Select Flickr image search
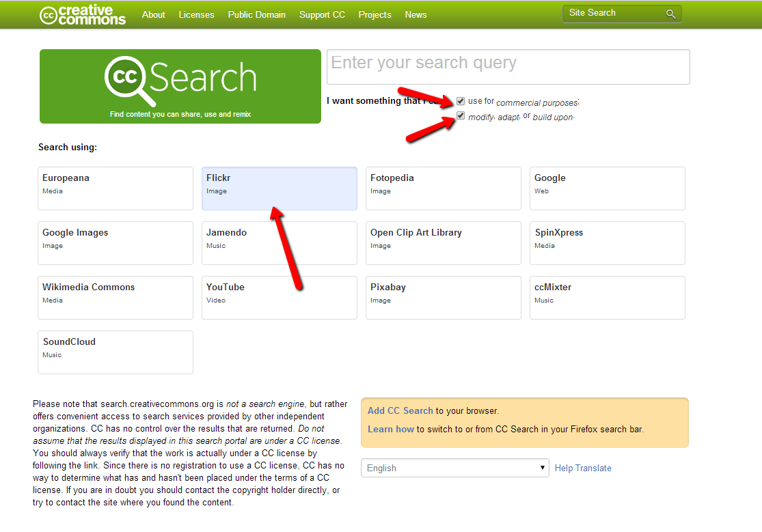 pyautogui.click(x=280, y=188)
